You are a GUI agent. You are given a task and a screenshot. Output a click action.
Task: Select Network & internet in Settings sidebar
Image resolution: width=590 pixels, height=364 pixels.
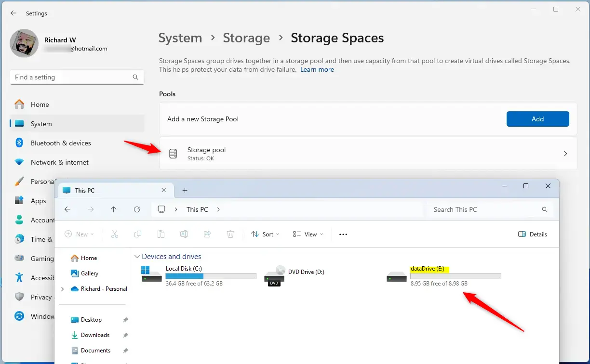(60, 162)
